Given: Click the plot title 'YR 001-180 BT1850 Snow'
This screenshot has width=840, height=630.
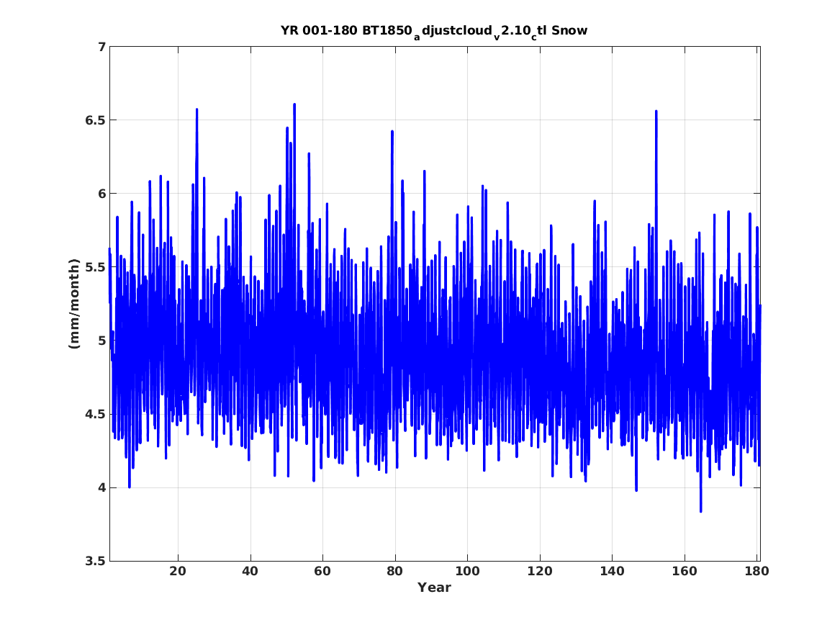Looking at the screenshot, I should coord(434,31).
